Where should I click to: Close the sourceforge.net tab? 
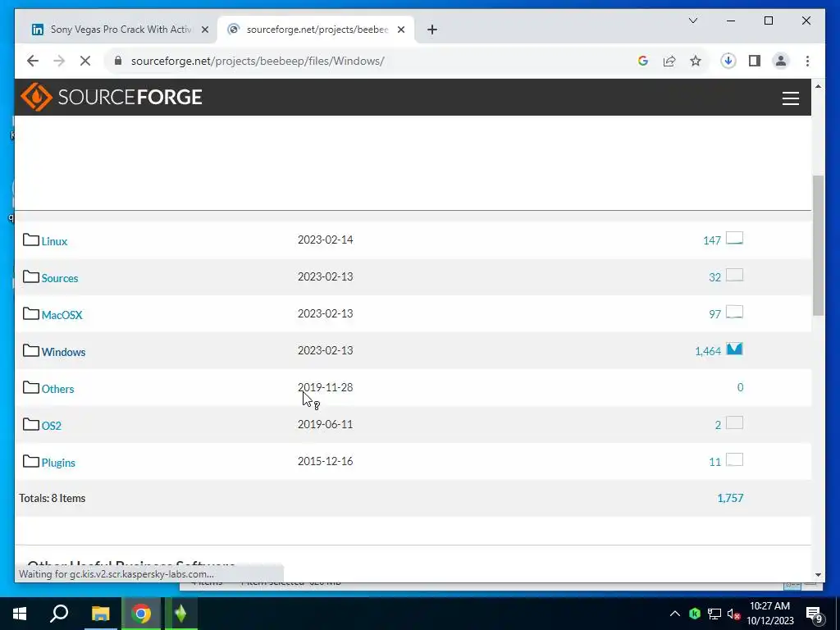click(400, 30)
